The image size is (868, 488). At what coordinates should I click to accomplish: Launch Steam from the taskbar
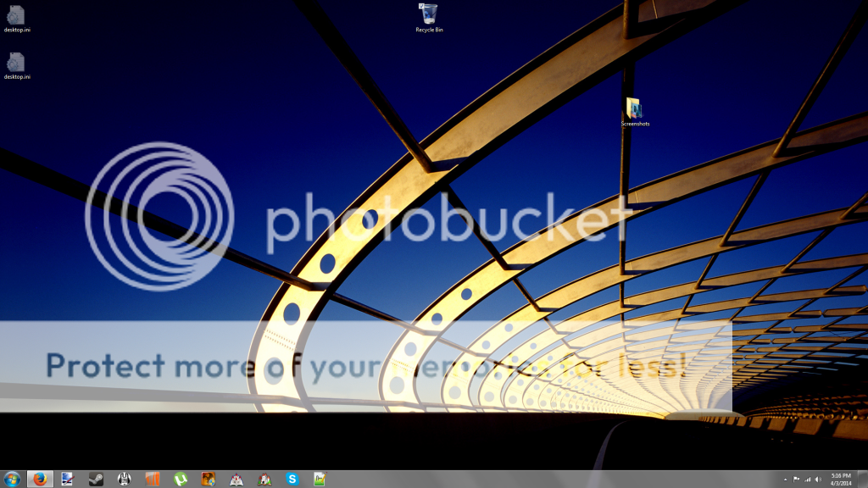click(x=96, y=480)
